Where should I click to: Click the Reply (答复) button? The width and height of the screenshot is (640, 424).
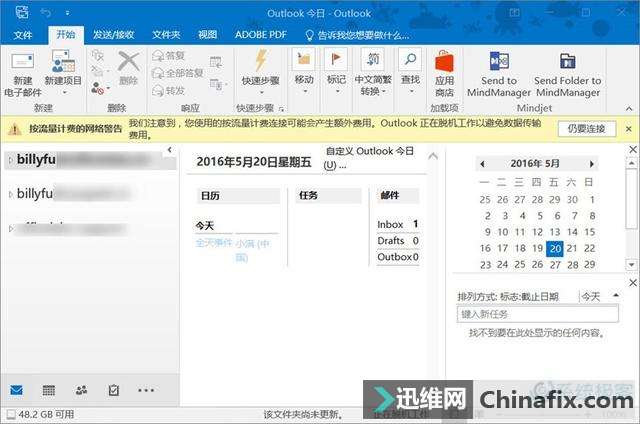169,55
